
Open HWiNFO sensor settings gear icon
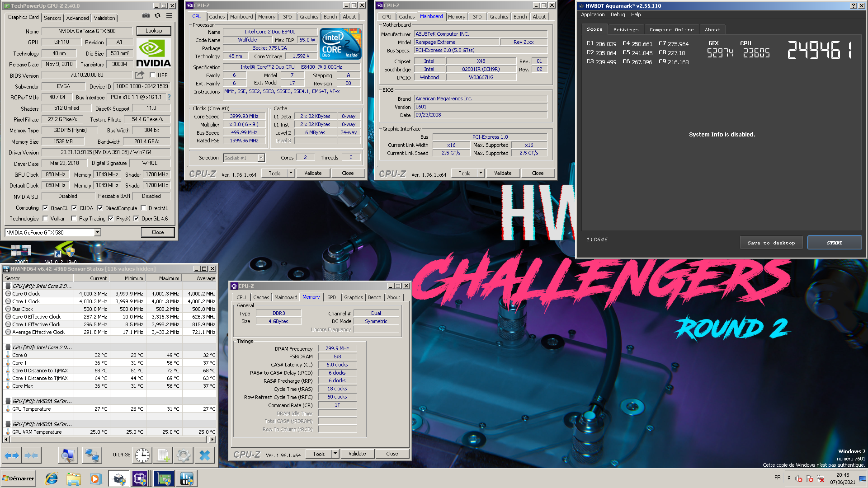click(183, 455)
